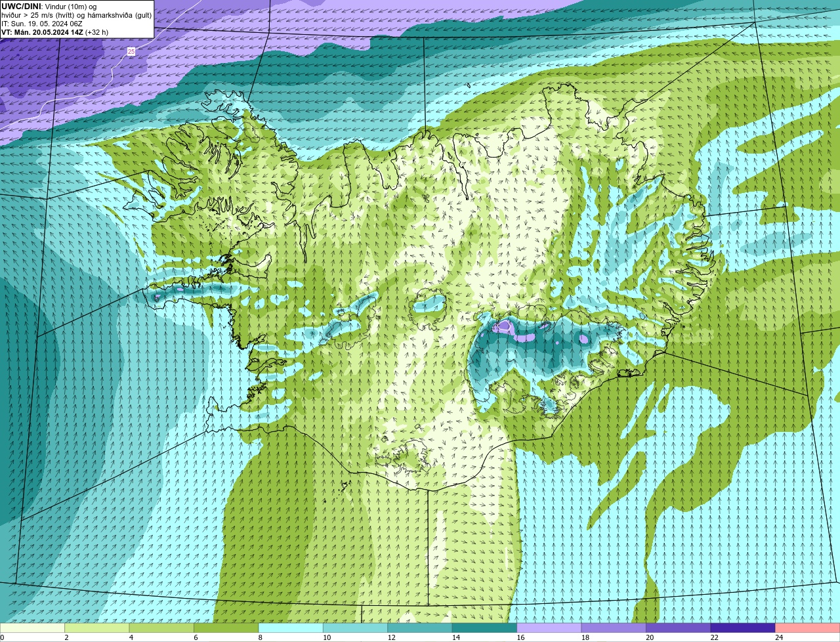Click the legend scale label '12'
The height and width of the screenshot is (642, 840).
click(x=391, y=637)
